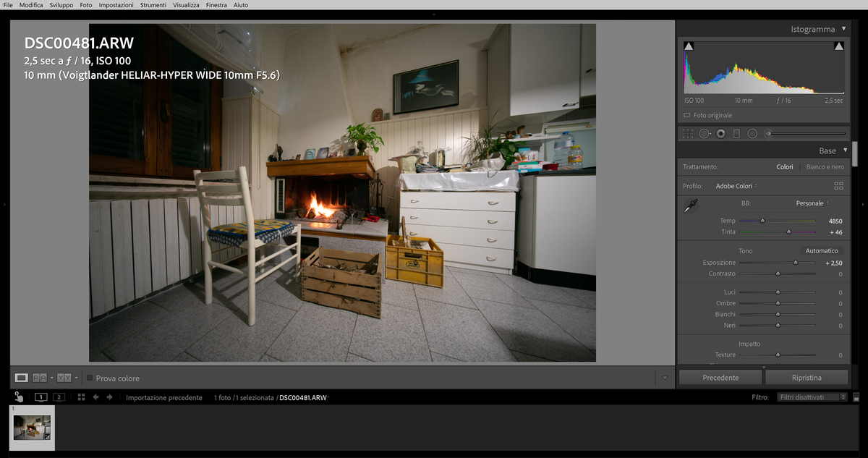Open the Impostazioni menu
The height and width of the screenshot is (458, 868).
pos(116,4)
